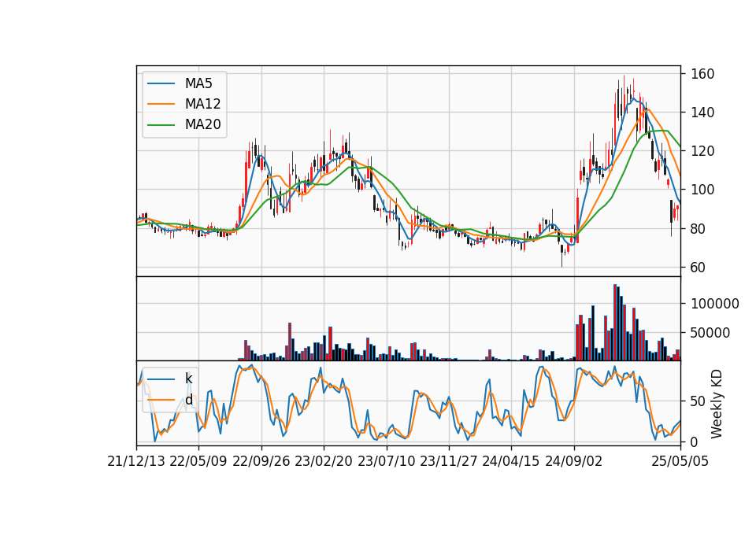Screen dimensions: 756x543
Task: Click the 100000 volume axis label
Action: (x=715, y=304)
